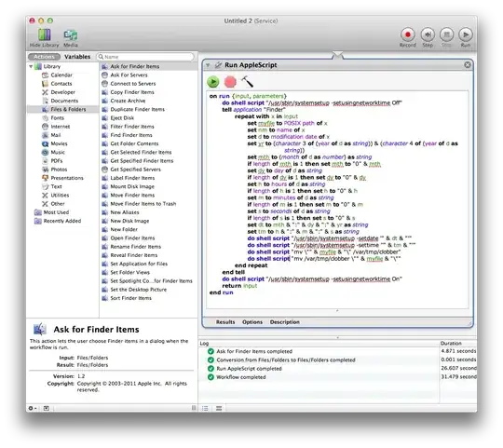Screen dimensions: 503x448
Task: Click the Step toolbar button
Action: (428, 34)
